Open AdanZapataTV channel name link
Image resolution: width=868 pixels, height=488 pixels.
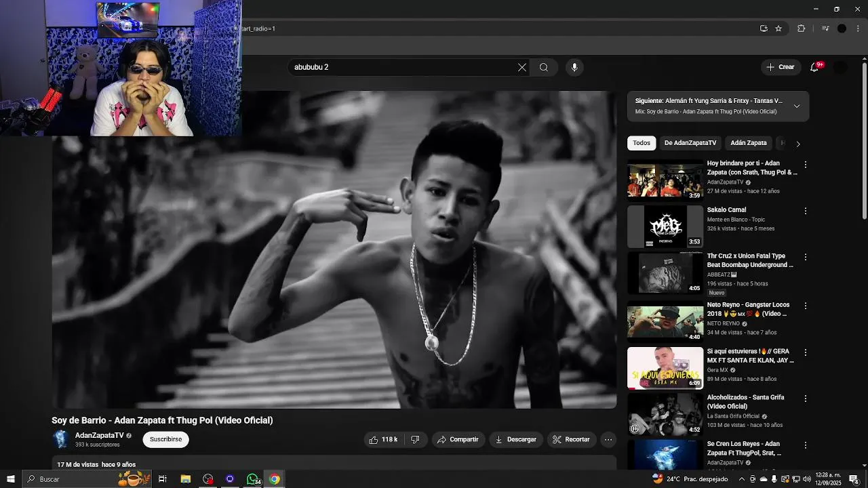[x=100, y=435]
